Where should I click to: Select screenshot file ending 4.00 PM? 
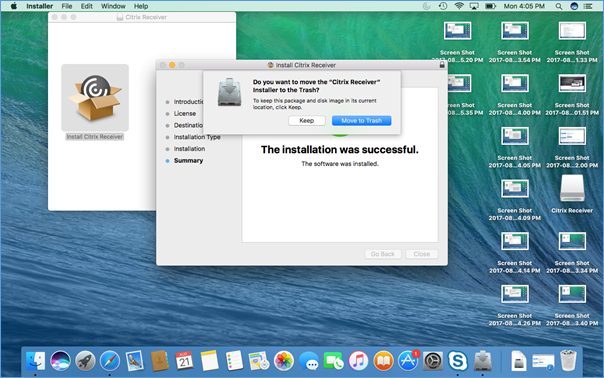click(515, 83)
